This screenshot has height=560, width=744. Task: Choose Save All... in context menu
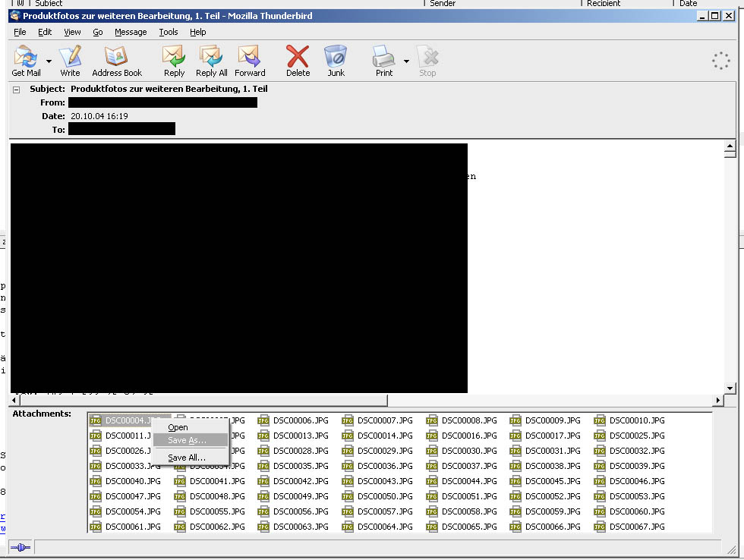point(191,458)
